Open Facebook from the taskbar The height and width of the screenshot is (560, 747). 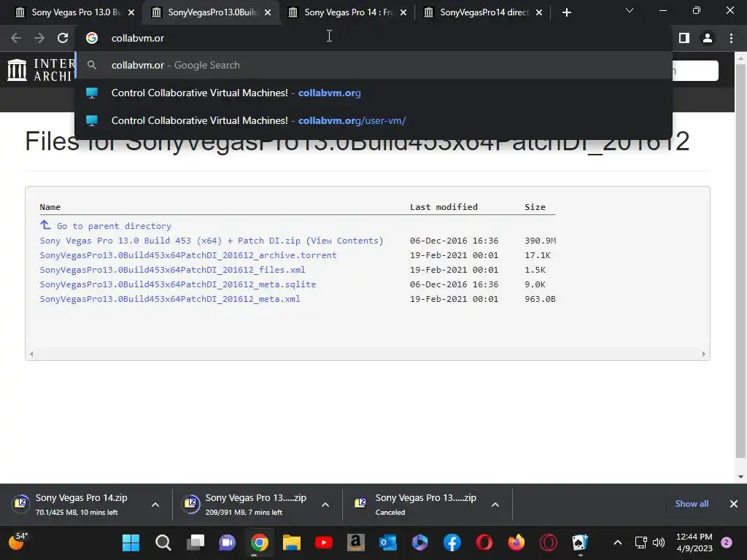click(x=452, y=542)
